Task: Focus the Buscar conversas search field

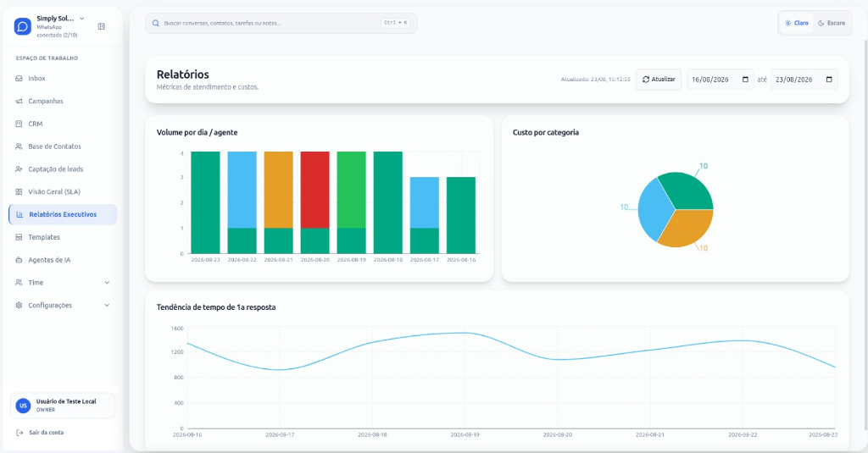Action: 281,23
